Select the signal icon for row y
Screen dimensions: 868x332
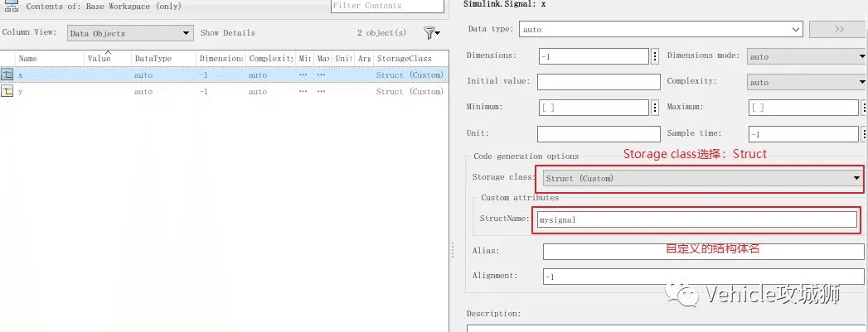(7, 91)
